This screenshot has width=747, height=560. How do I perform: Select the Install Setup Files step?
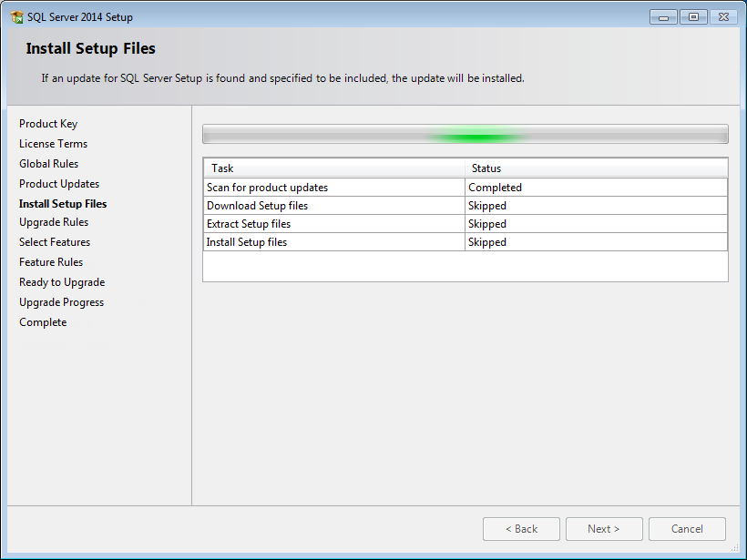click(63, 204)
